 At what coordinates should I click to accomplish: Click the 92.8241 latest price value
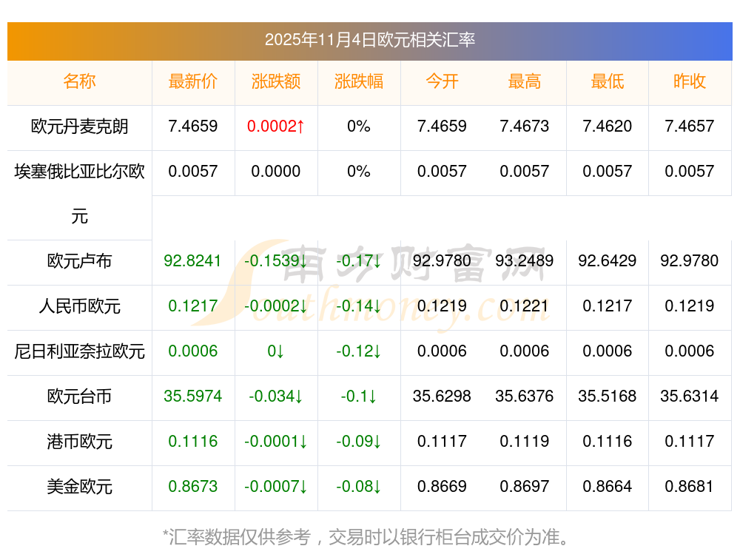[x=193, y=261]
